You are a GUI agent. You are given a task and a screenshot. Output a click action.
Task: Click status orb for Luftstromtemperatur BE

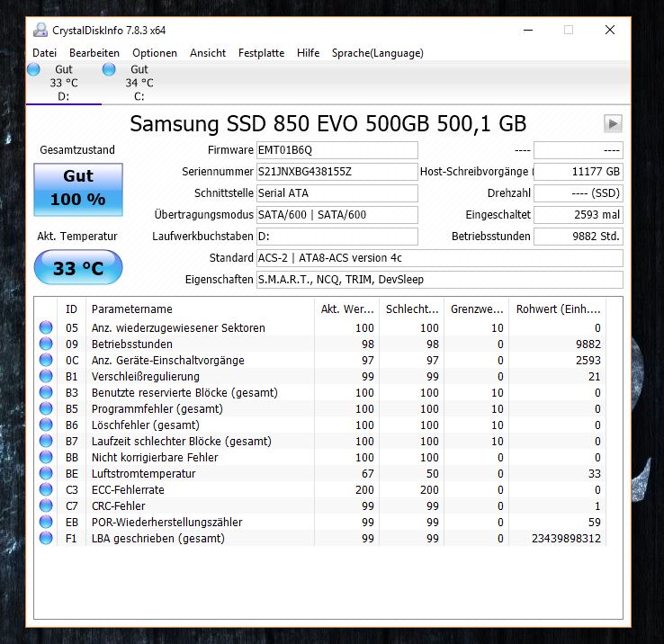(46, 473)
